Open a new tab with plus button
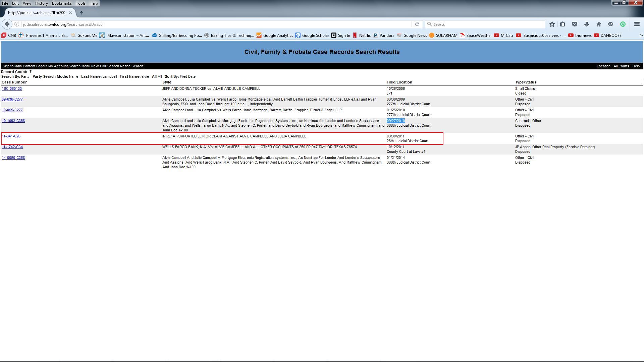 coord(81,13)
